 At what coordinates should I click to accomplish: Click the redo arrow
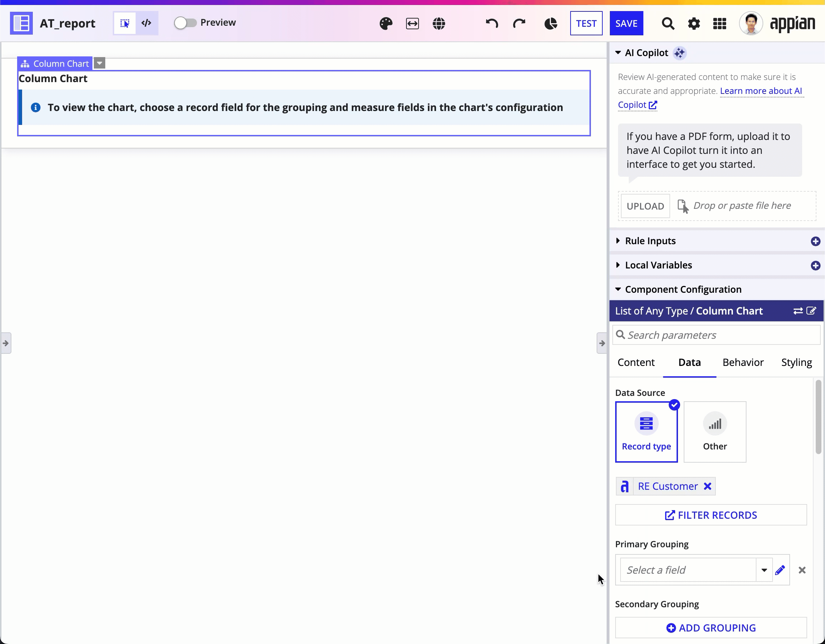(519, 24)
